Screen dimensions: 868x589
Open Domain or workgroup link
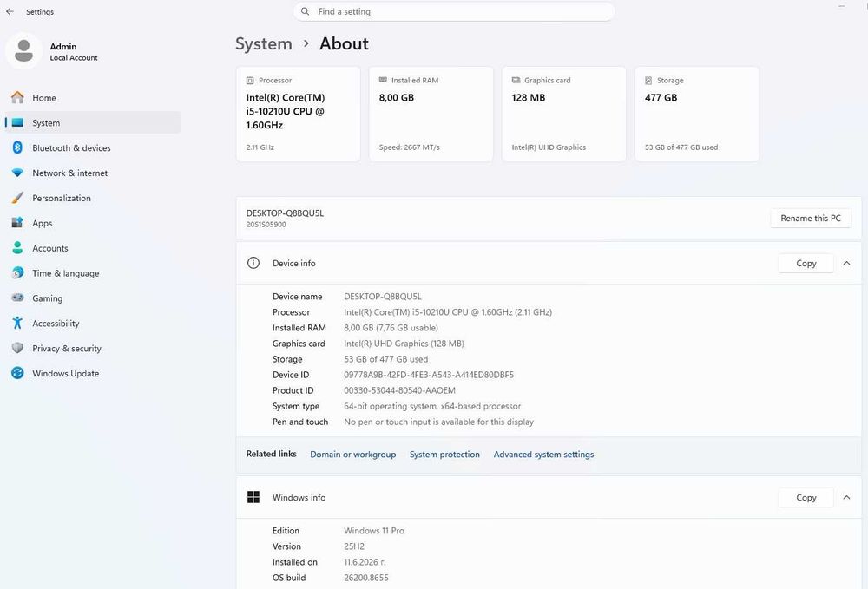[352, 454]
